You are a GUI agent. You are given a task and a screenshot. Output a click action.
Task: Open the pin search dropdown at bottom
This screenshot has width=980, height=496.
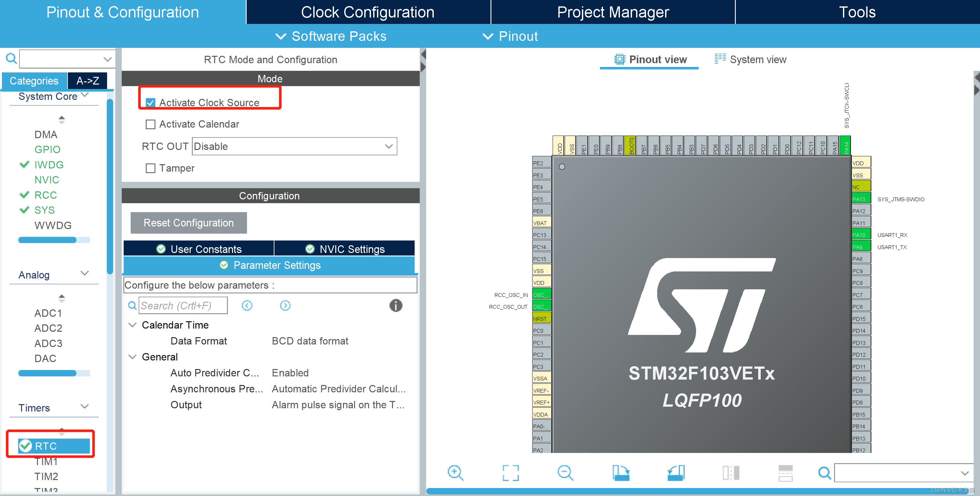coord(964,473)
